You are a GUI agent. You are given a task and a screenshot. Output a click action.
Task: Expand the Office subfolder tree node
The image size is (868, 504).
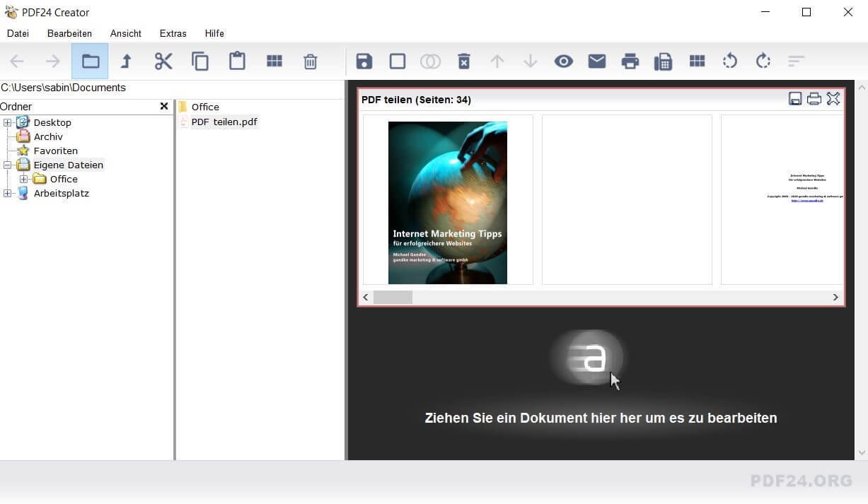click(x=23, y=179)
